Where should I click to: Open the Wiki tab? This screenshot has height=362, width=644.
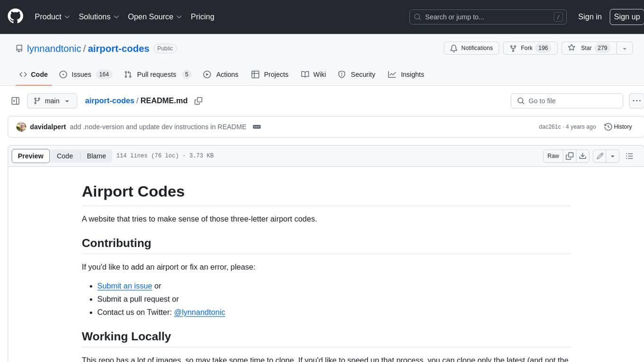(x=313, y=74)
